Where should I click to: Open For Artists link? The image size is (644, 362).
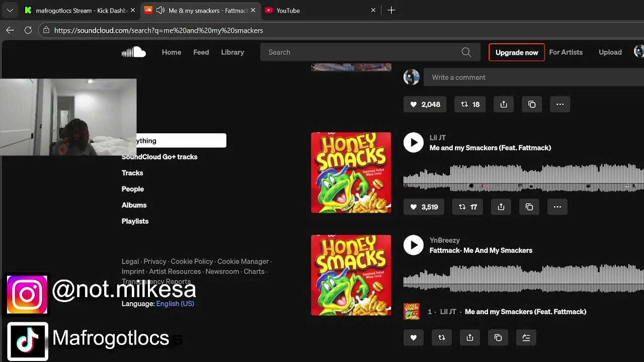566,52
